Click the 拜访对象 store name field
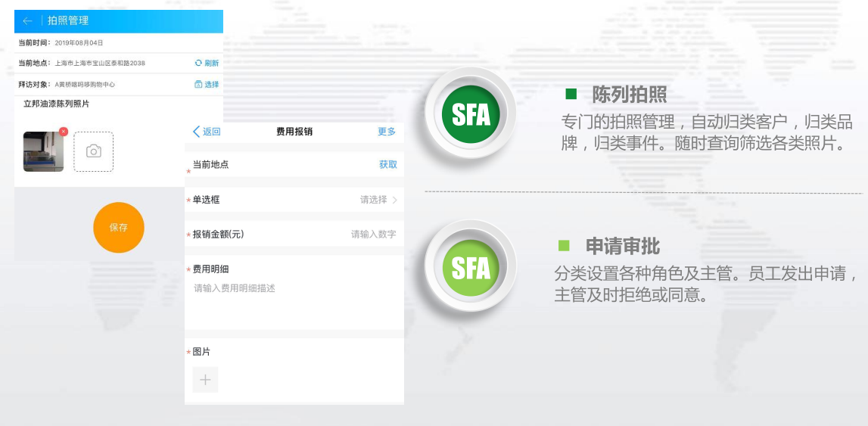The width and height of the screenshot is (868, 426). [x=85, y=85]
